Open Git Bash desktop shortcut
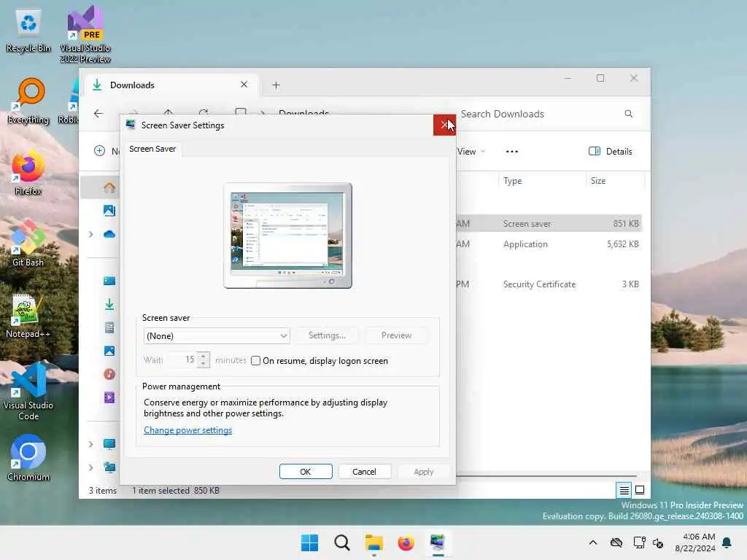Viewport: 747px width, 560px height. (x=28, y=244)
